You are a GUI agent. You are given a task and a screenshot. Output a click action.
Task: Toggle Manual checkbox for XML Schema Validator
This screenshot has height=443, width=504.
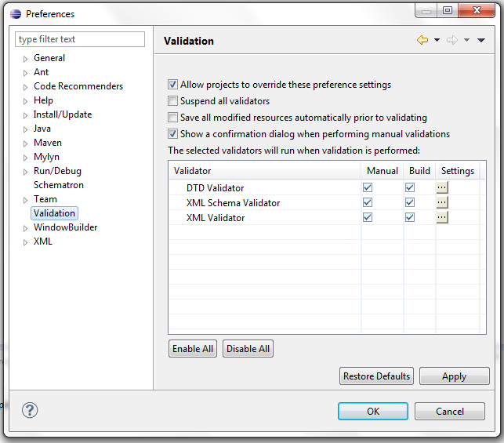(368, 202)
